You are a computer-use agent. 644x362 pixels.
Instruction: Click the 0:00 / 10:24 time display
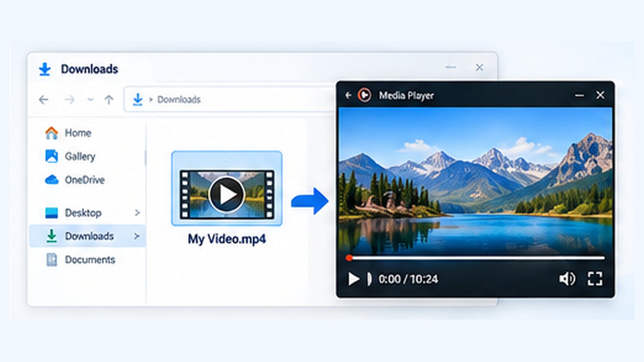[408, 279]
